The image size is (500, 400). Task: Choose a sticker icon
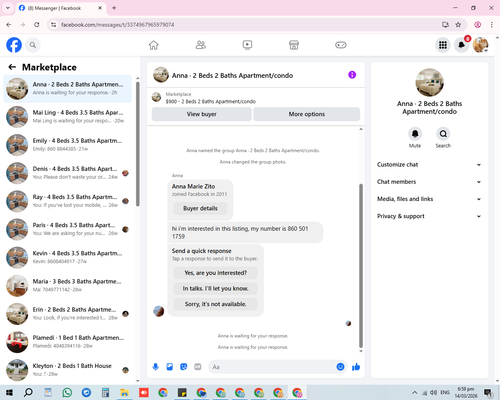[x=184, y=367]
